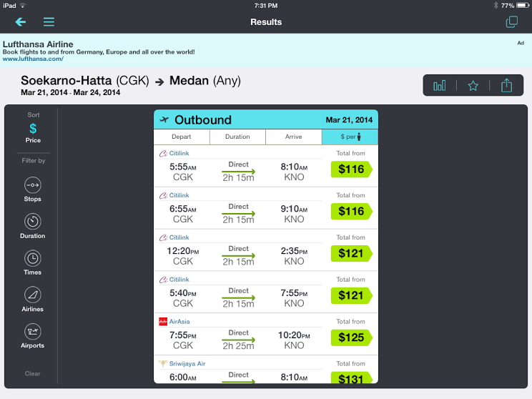532x399 pixels.
Task: Select the price per person column
Action: point(350,137)
